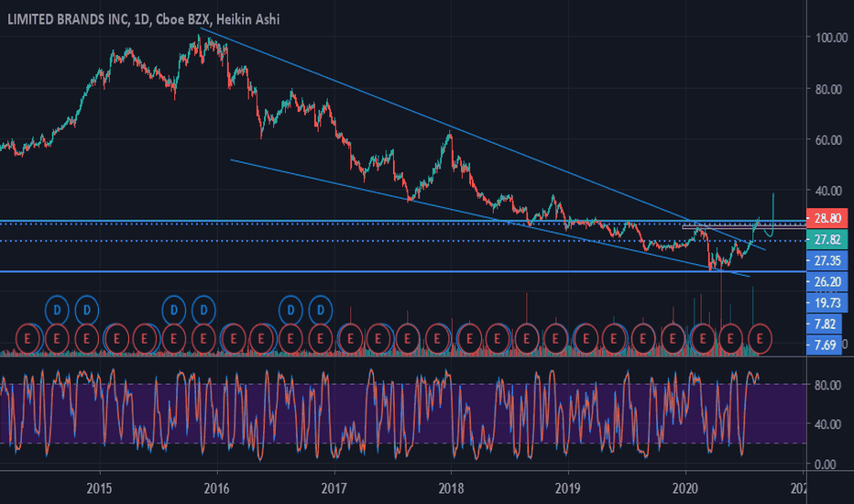The height and width of the screenshot is (504, 854).
Task: Click the 2016 time axis label
Action: click(x=217, y=488)
